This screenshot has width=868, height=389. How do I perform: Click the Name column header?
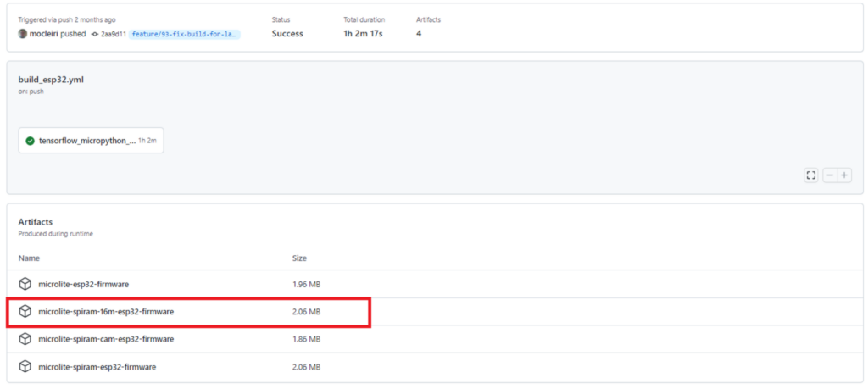click(29, 258)
